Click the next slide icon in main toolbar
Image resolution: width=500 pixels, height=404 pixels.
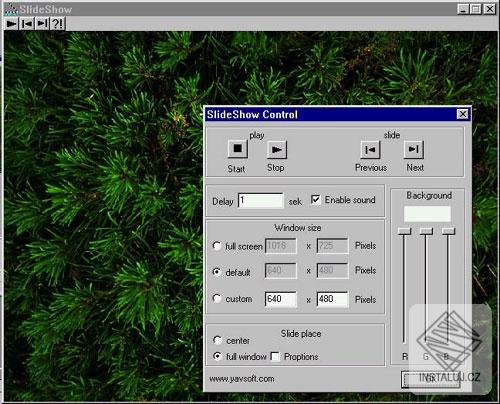(42, 24)
